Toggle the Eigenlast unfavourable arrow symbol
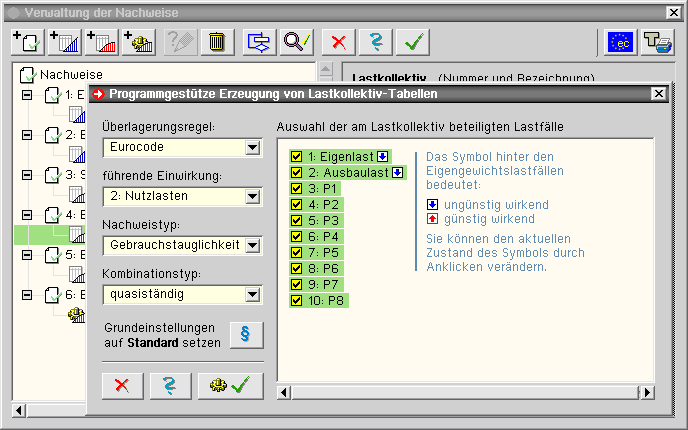Screen dimensions: 688x430 coord(384,157)
